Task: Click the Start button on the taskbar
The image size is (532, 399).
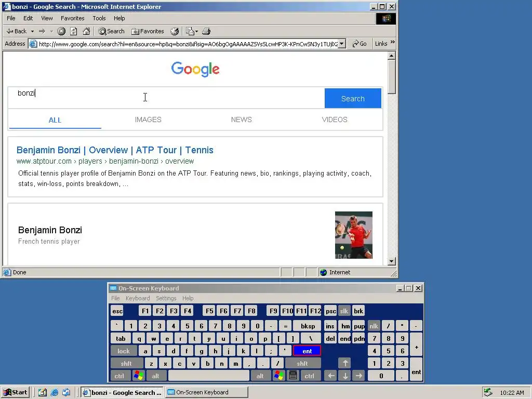Action: click(x=15, y=393)
